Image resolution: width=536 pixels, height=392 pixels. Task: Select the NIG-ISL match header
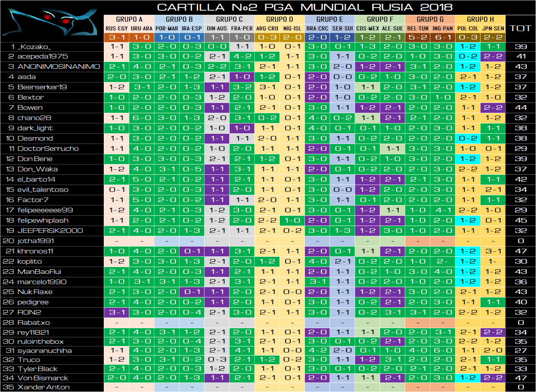pyautogui.click(x=292, y=28)
